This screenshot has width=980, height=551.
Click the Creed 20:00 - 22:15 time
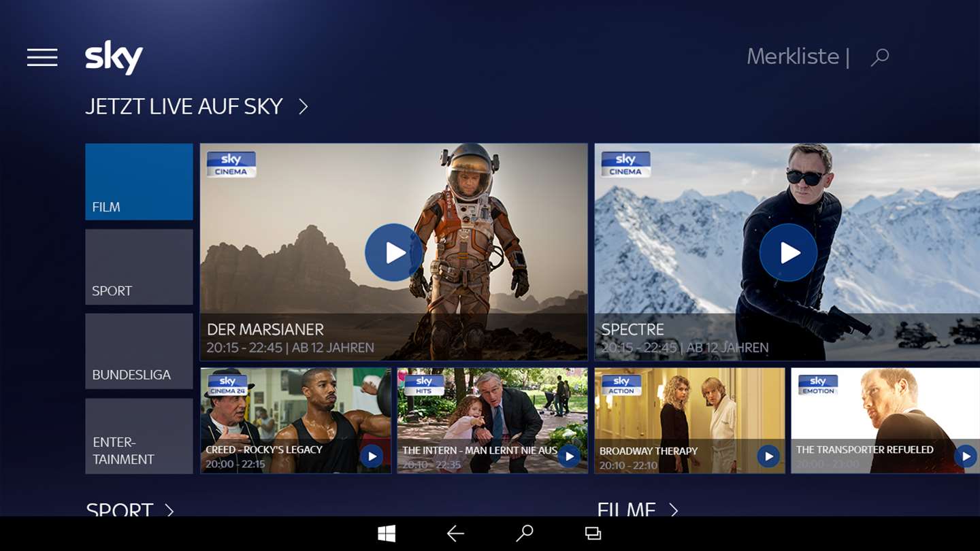point(234,465)
